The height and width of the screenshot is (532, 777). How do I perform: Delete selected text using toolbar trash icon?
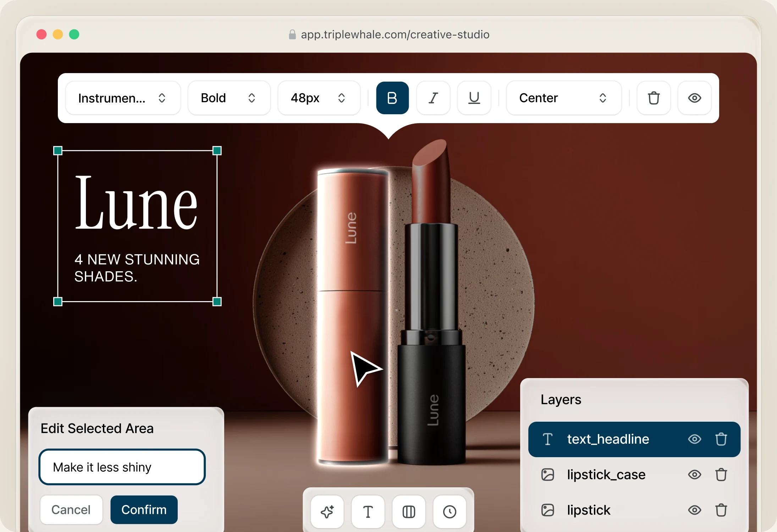coord(654,98)
